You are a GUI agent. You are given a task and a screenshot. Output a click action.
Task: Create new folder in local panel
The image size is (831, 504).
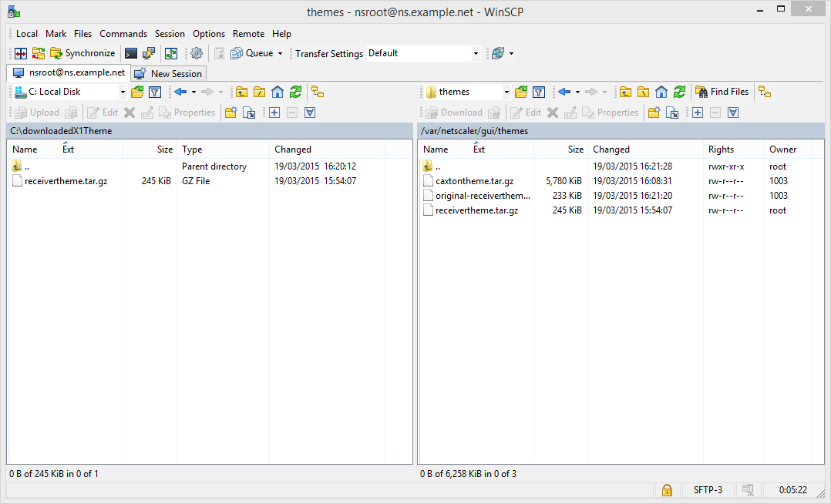coord(230,113)
